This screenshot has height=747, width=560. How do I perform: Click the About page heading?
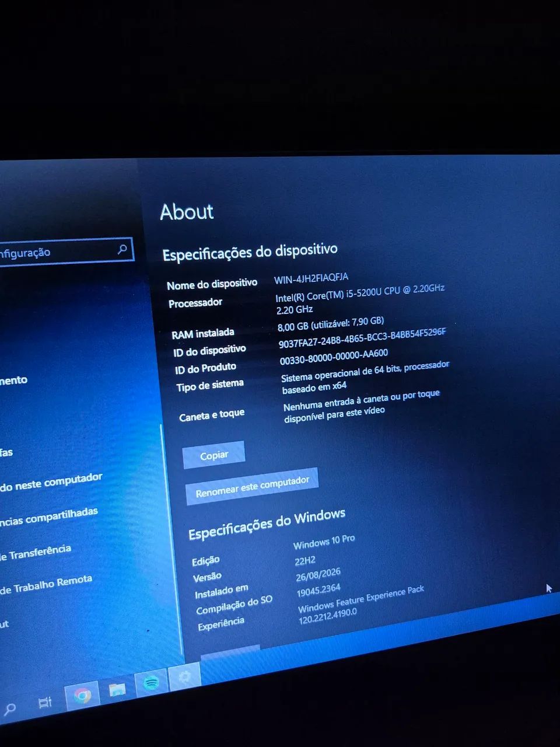pyautogui.click(x=187, y=212)
